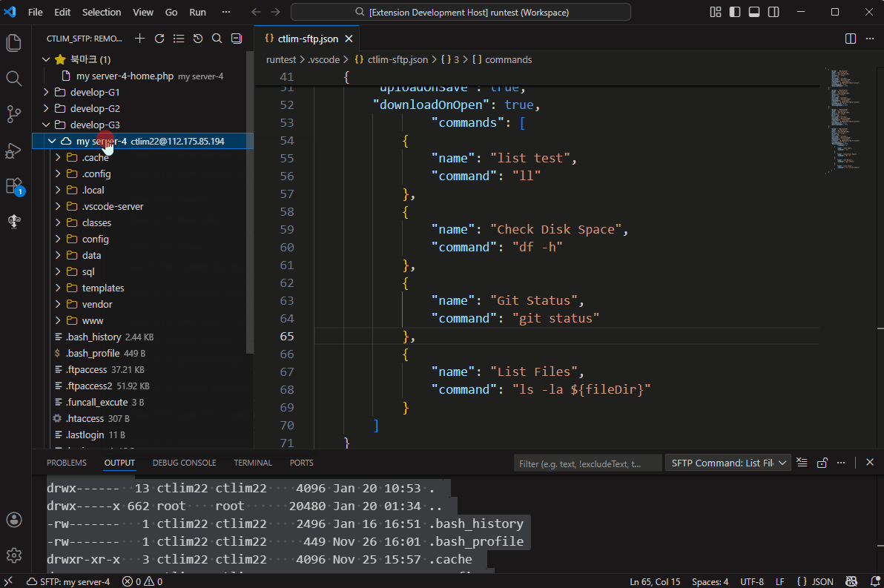Screen dimensions: 884x588
Task: Toggle the primary sidebar visibility
Action: (x=735, y=11)
